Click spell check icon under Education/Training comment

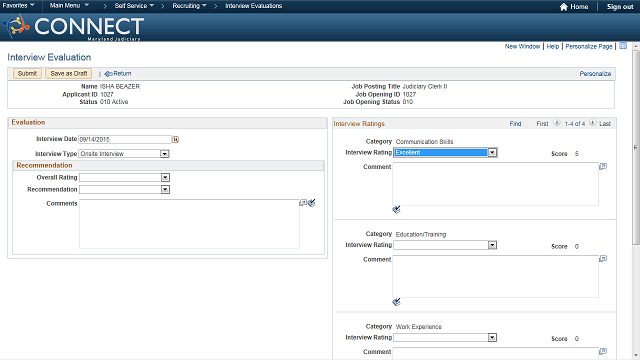tap(396, 302)
